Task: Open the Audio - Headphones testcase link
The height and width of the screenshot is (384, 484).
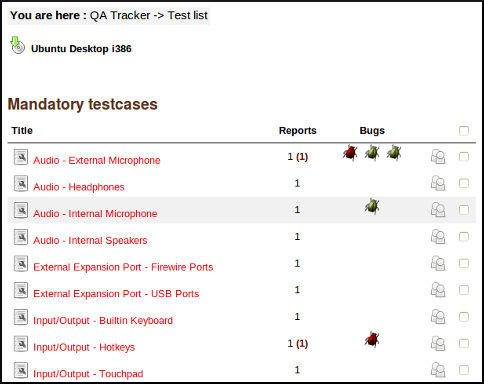Action: [x=79, y=187]
